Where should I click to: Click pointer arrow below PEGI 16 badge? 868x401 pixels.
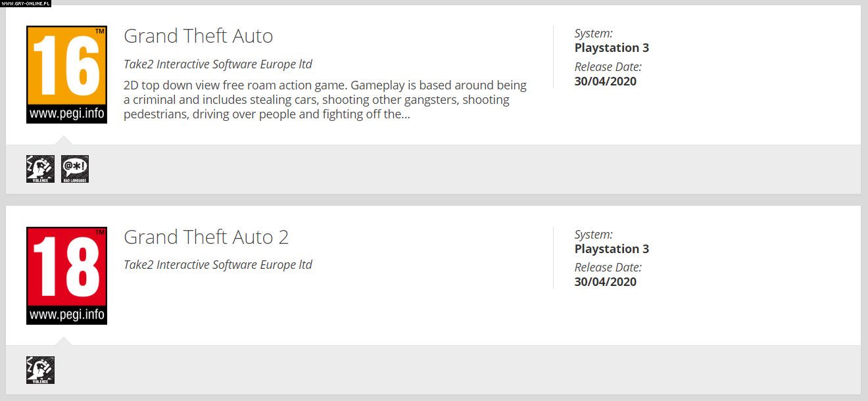[64, 141]
